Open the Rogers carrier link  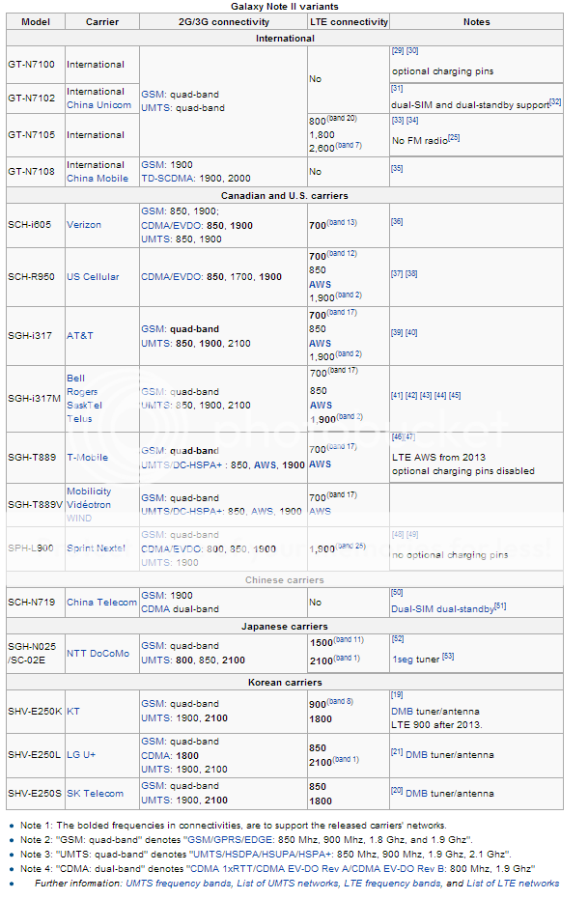pos(82,392)
